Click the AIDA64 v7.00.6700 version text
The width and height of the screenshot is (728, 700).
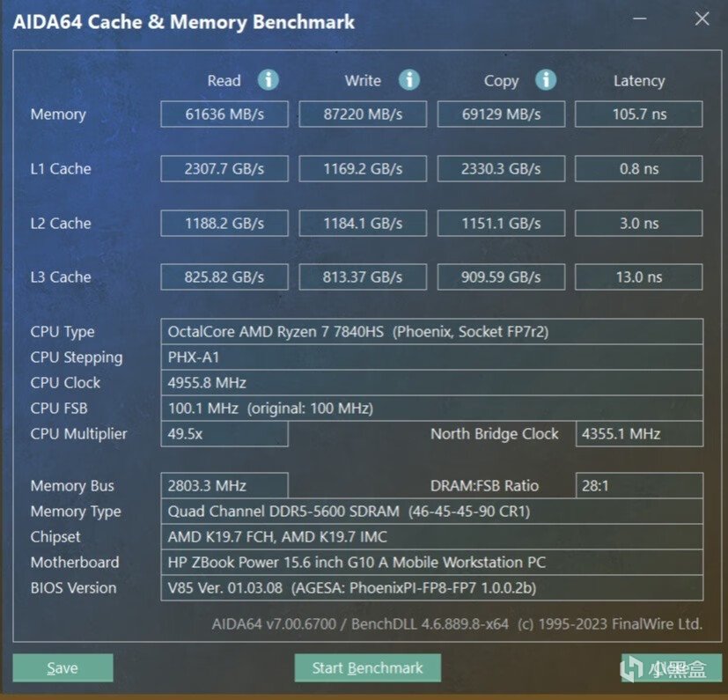coord(457,623)
